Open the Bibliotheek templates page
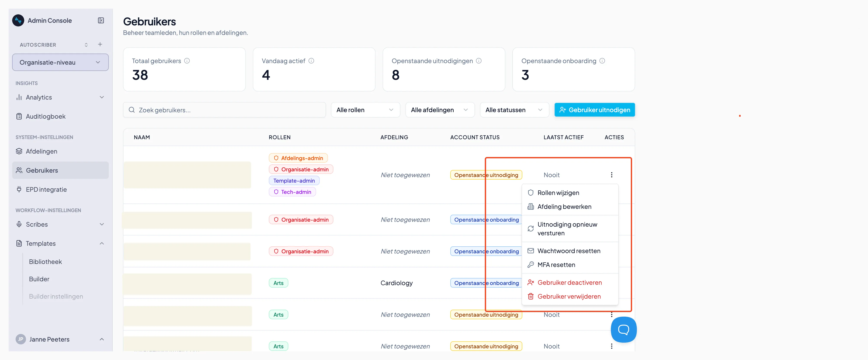The width and height of the screenshot is (868, 360). [45, 262]
